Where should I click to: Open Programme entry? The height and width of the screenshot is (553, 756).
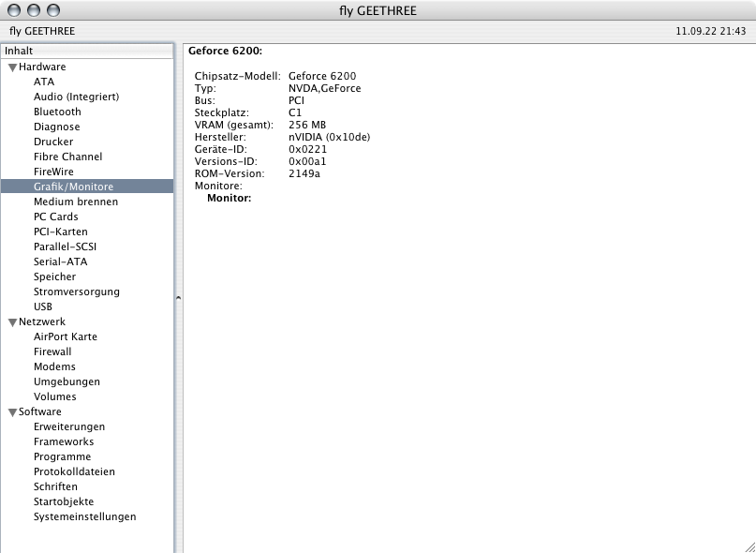[62, 456]
